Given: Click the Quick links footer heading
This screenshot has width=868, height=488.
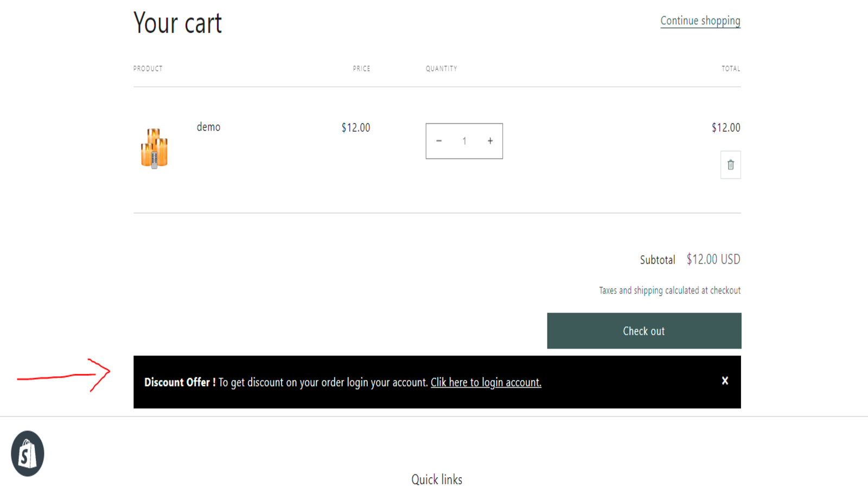Looking at the screenshot, I should pyautogui.click(x=437, y=479).
